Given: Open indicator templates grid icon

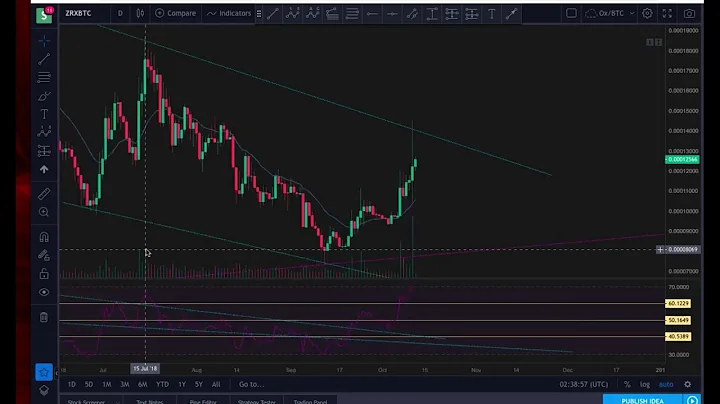Looking at the screenshot, I should click(x=259, y=14).
